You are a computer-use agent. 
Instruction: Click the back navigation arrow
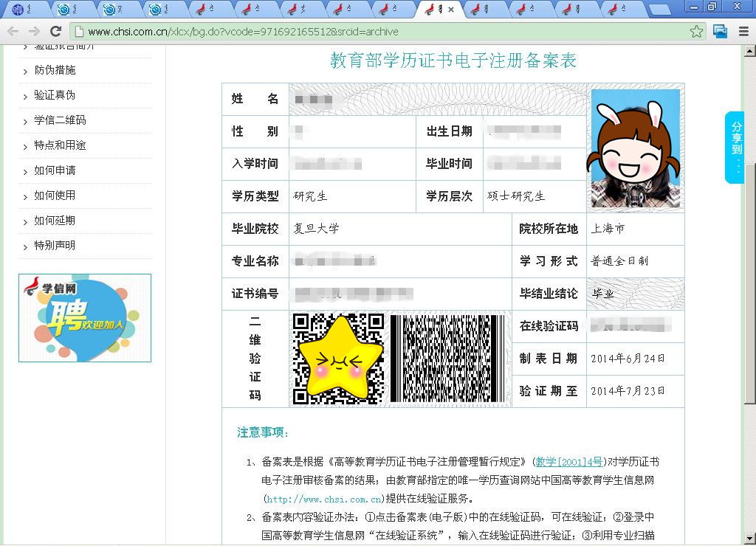click(13, 31)
